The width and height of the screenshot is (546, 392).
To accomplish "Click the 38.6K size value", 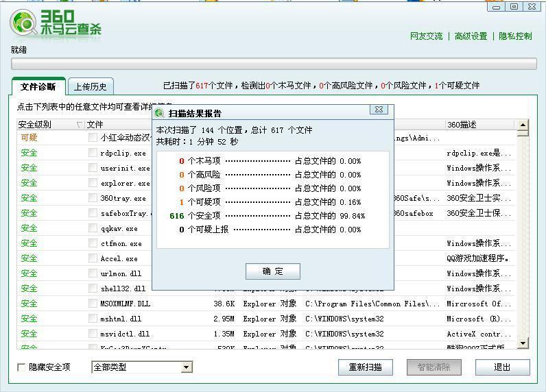I will [224, 304].
